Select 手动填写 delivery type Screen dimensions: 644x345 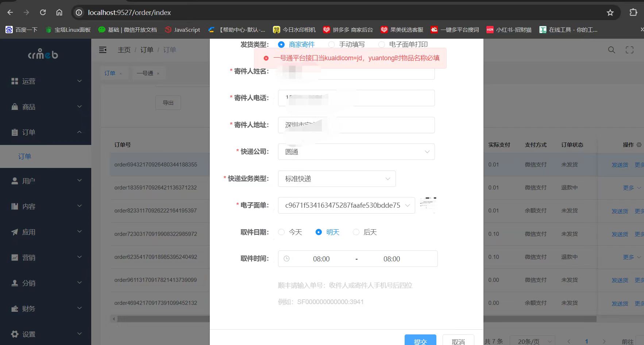click(347, 45)
